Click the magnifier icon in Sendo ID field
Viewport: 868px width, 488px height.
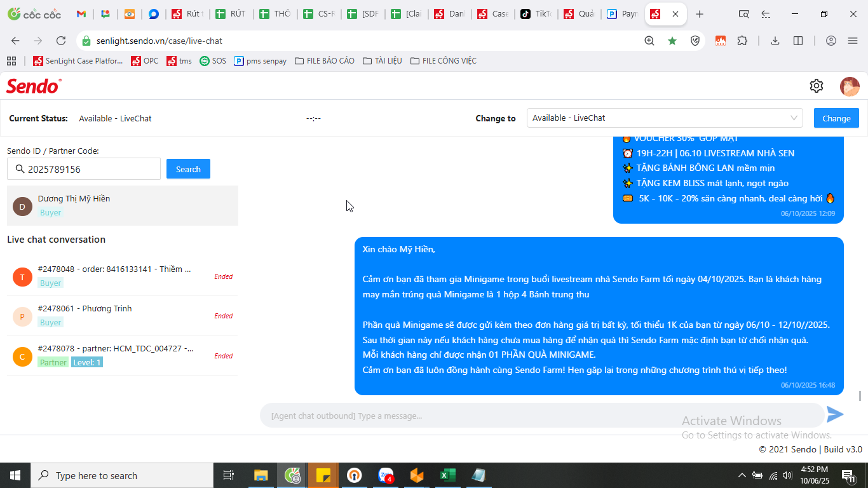(19, 169)
